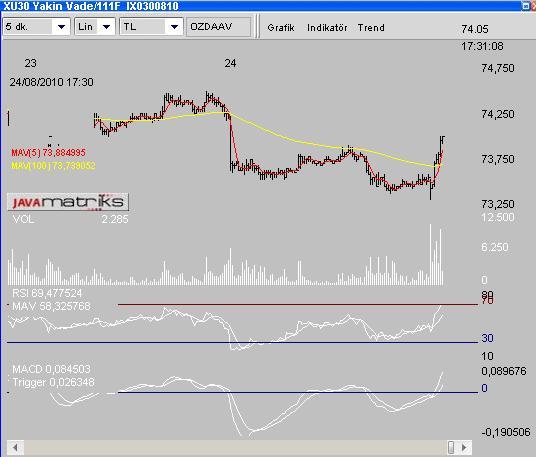Open the Grafik menu
This screenshot has height=457, width=536.
click(x=281, y=28)
